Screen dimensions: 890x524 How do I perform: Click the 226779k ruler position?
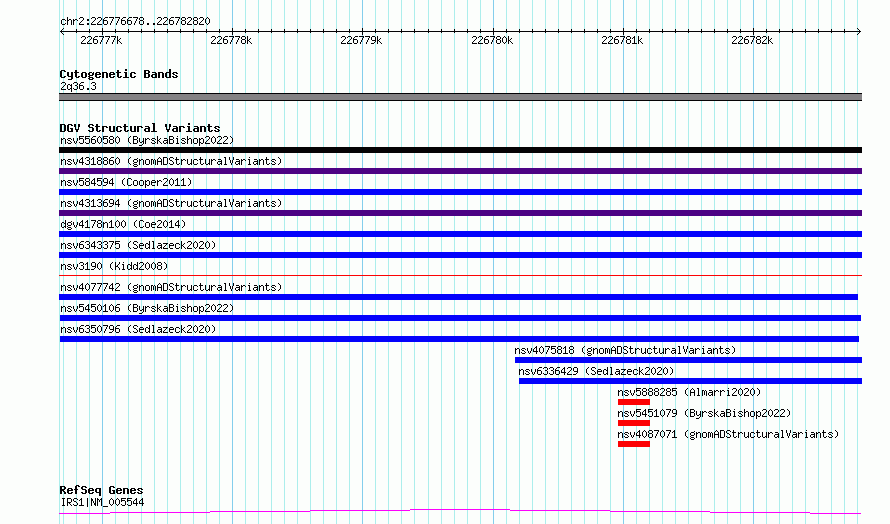(x=361, y=40)
